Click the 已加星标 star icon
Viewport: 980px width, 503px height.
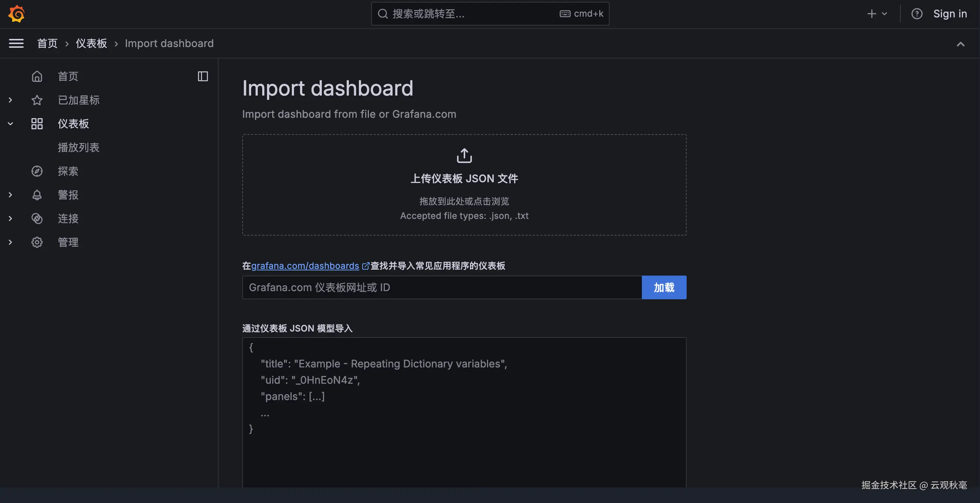coord(37,100)
